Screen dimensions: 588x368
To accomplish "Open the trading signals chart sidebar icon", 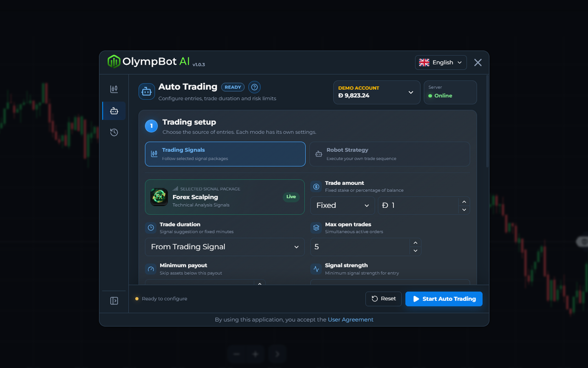I will coord(114,89).
